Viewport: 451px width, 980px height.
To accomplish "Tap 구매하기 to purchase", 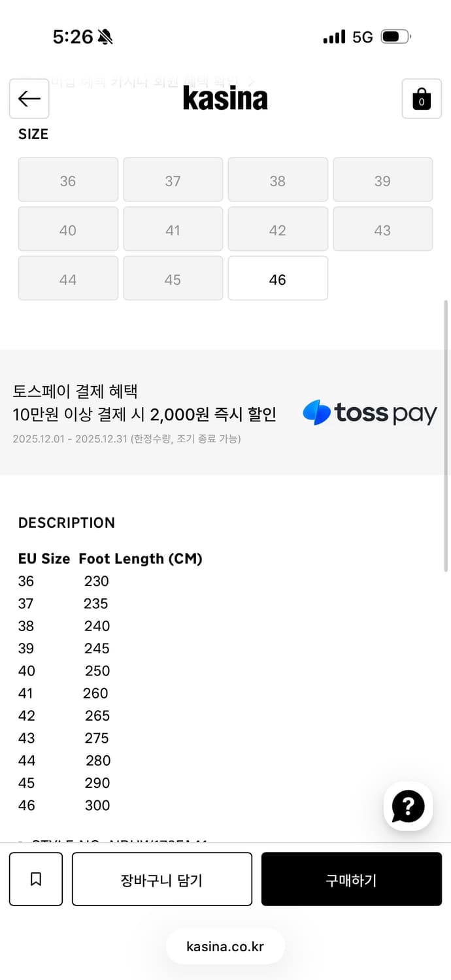I will 351,879.
